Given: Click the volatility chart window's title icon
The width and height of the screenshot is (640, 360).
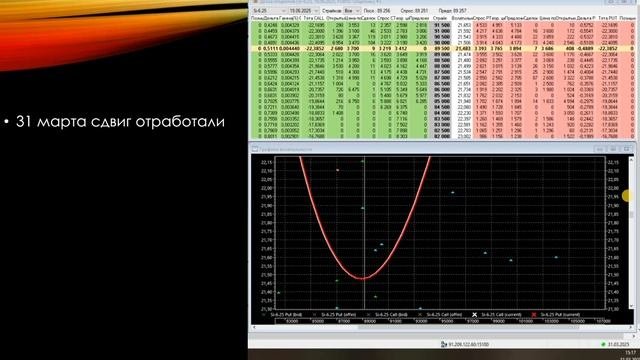Looking at the screenshot, I should tap(255, 149).
